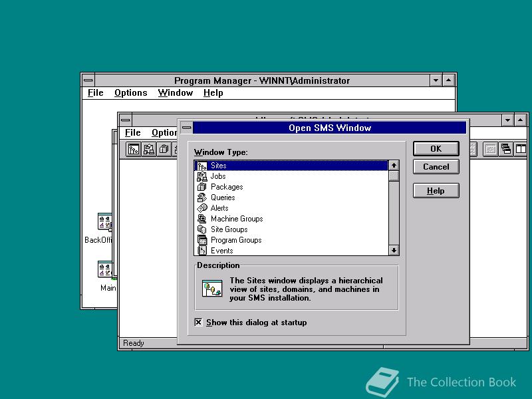This screenshot has width=532, height=399.
Task: Click Cancel in Open SMS Window dialog
Action: [436, 167]
